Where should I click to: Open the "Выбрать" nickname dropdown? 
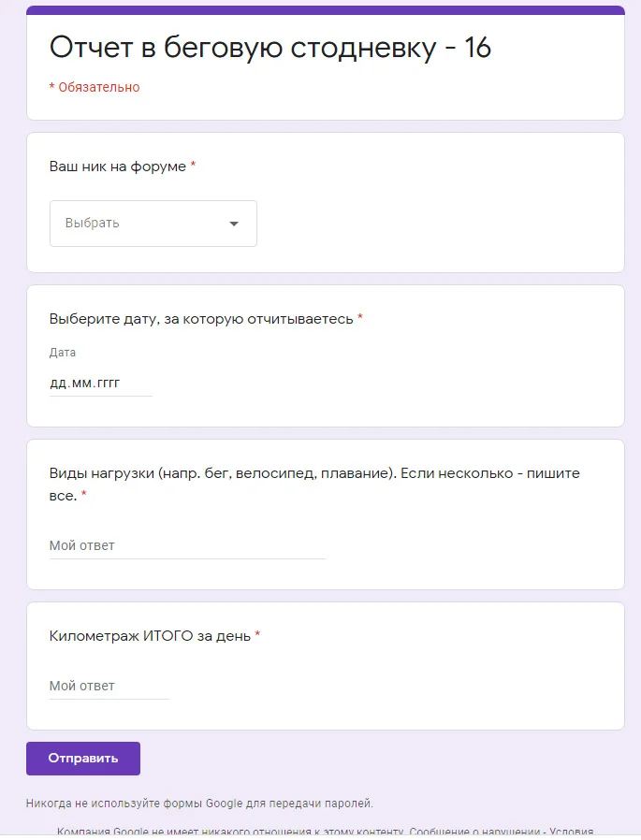click(x=140, y=224)
